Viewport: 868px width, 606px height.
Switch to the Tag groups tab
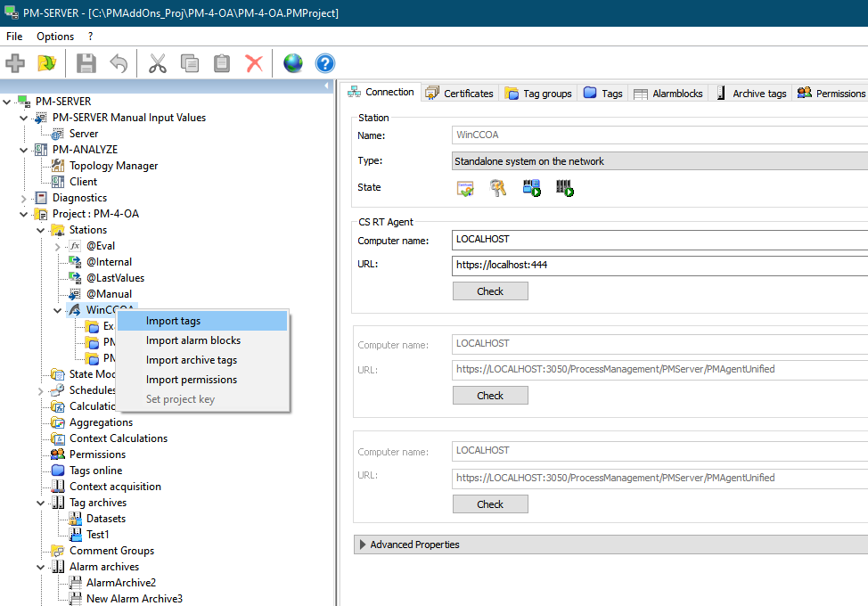click(x=538, y=93)
